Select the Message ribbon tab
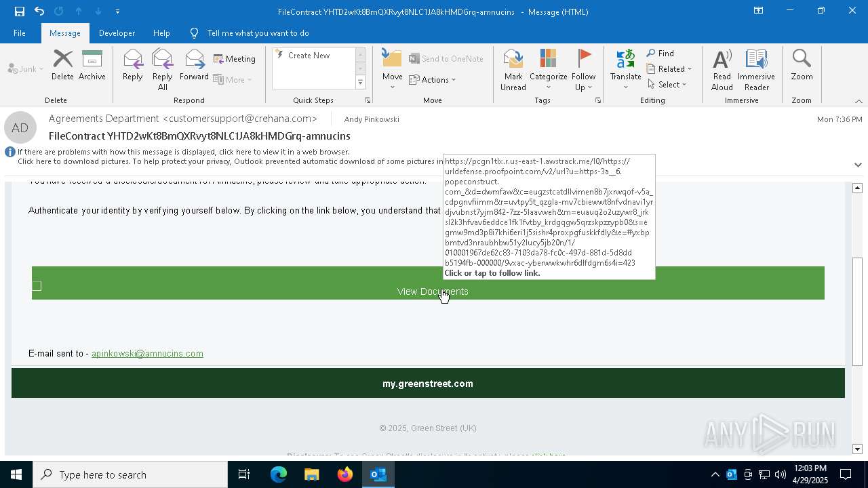868x488 pixels. (65, 33)
